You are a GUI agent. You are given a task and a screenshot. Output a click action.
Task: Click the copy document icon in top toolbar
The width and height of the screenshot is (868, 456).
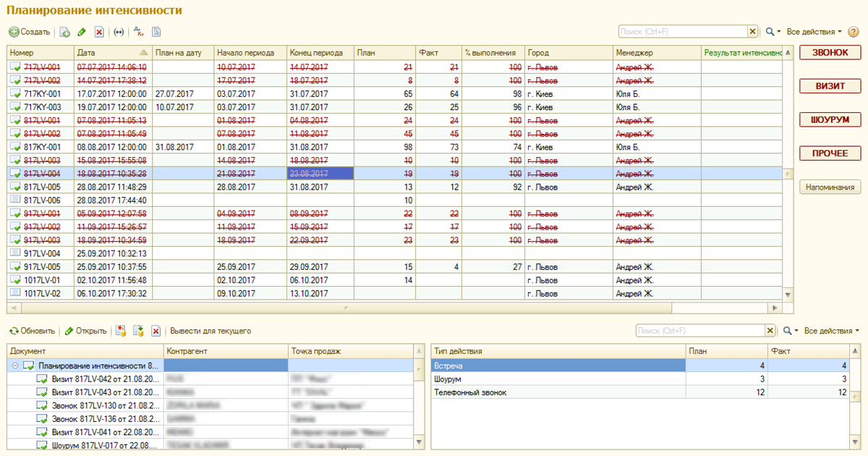point(64,32)
